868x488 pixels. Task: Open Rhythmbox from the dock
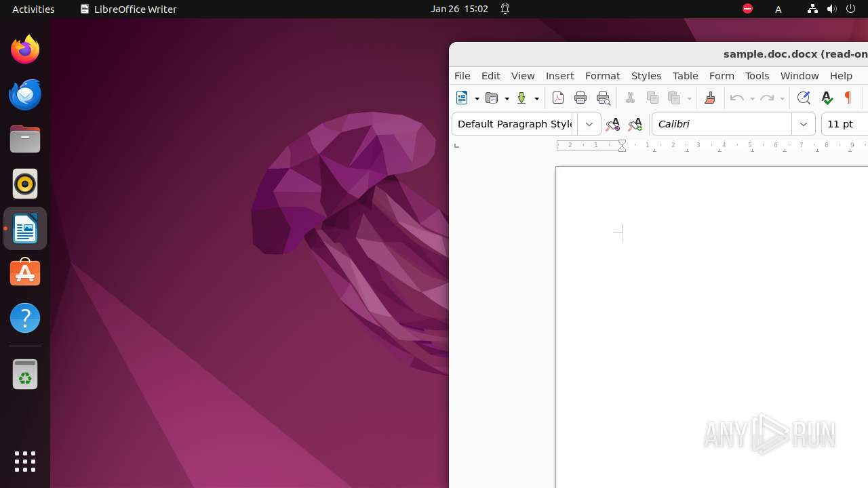point(25,184)
